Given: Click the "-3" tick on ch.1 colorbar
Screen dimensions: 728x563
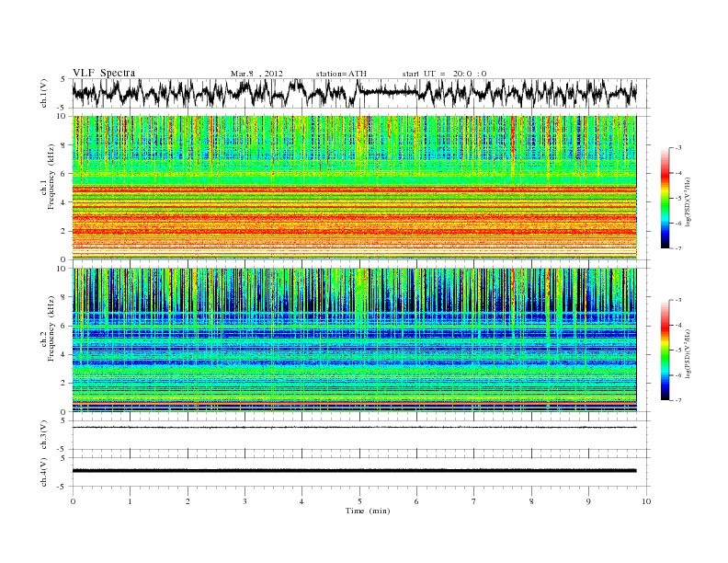Looking at the screenshot, I should coord(677,148).
